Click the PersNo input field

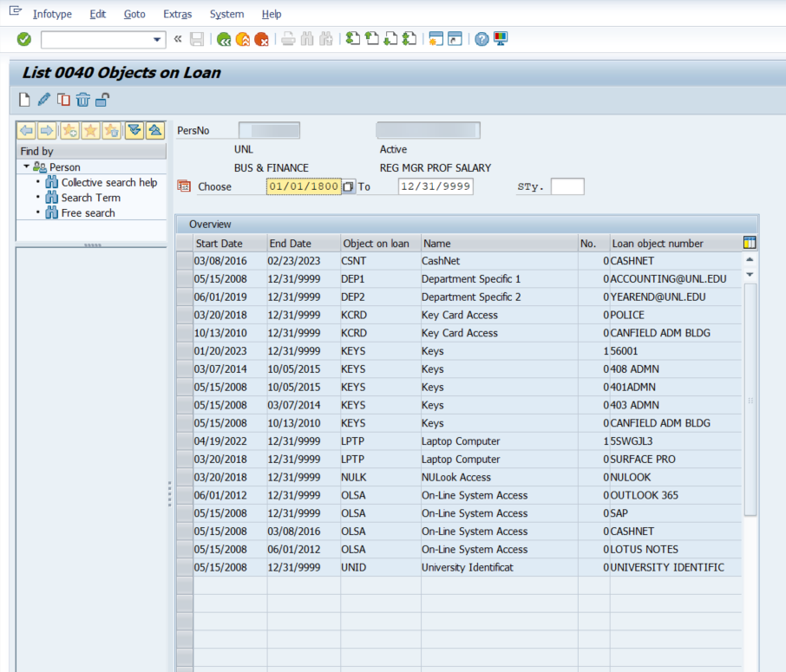point(269,130)
